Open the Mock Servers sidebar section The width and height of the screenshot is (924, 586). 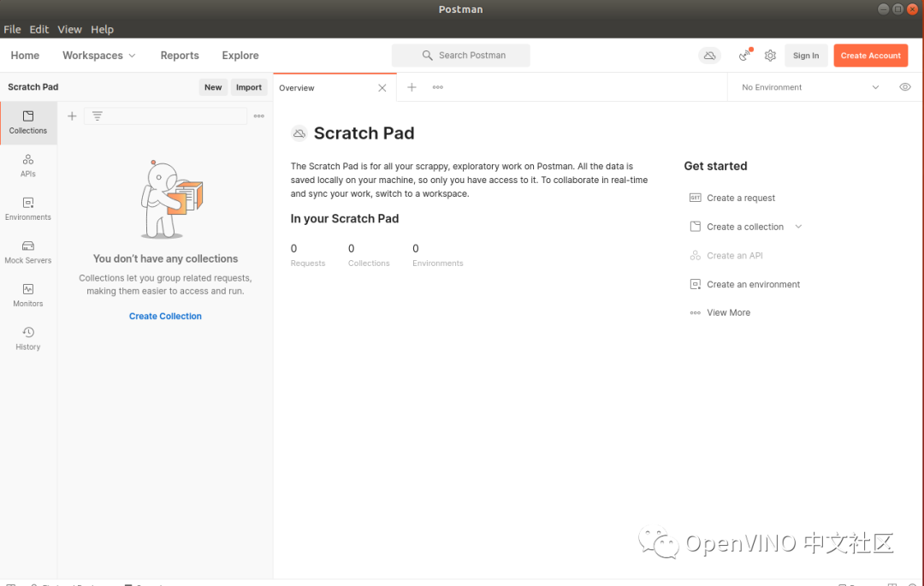[x=28, y=252]
